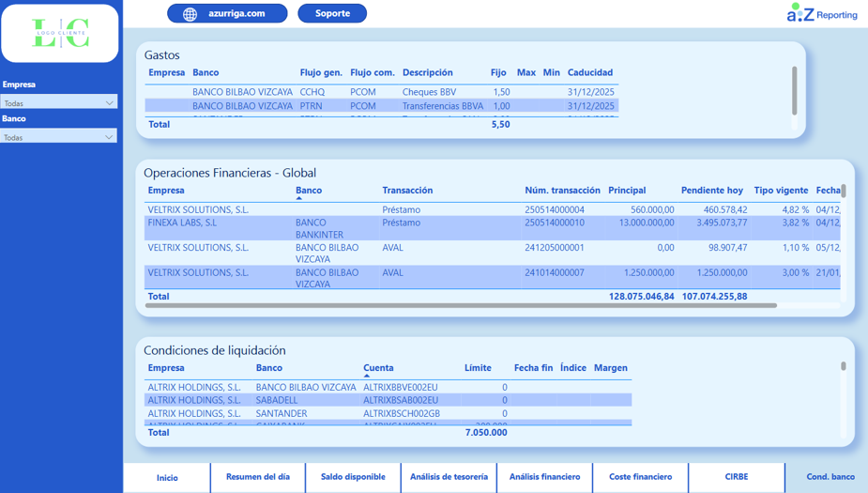The width and height of the screenshot is (868, 493).
Task: Click Margen column header
Action: [x=611, y=368]
